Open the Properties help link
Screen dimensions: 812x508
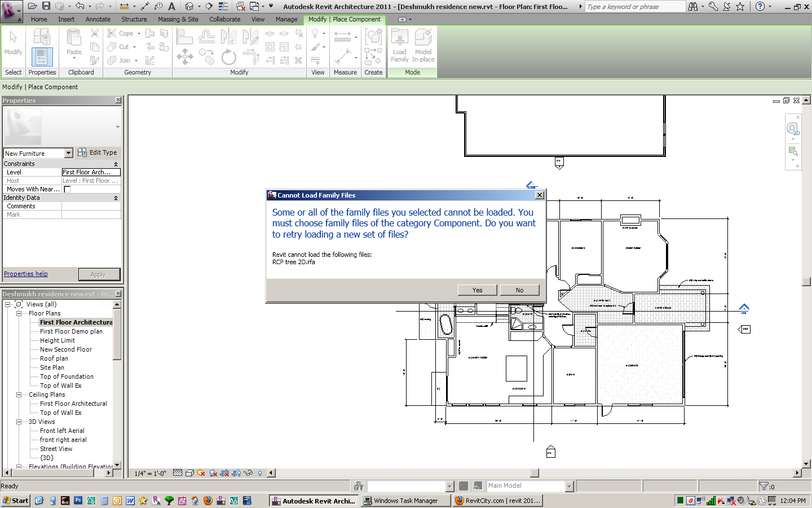pyautogui.click(x=25, y=274)
